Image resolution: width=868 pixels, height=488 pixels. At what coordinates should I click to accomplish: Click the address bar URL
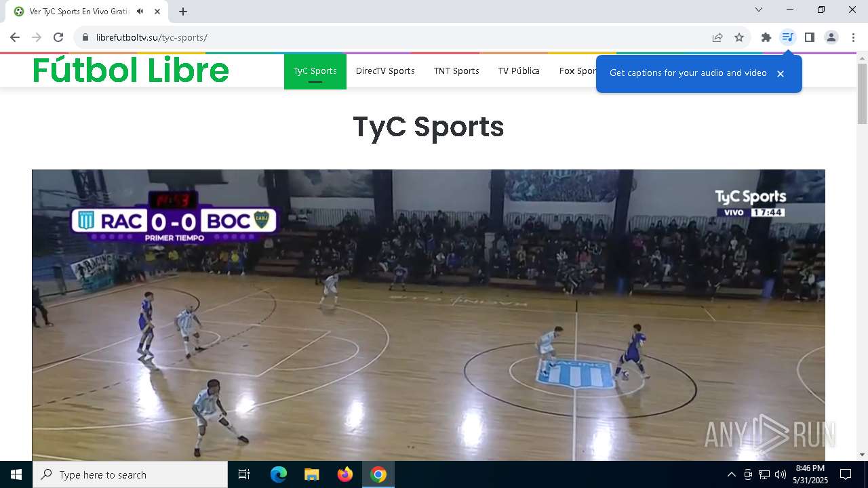[x=152, y=37]
